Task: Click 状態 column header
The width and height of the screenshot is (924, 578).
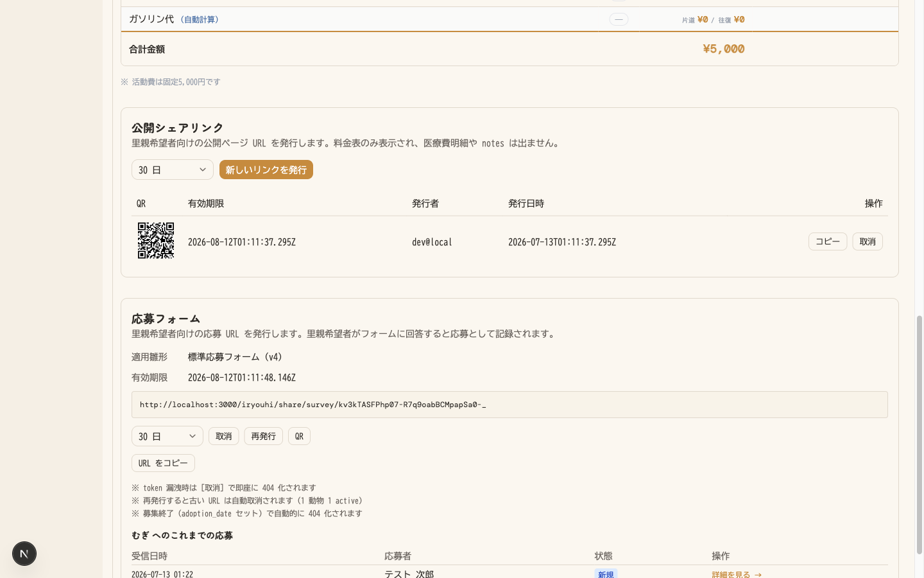Action: (x=604, y=556)
